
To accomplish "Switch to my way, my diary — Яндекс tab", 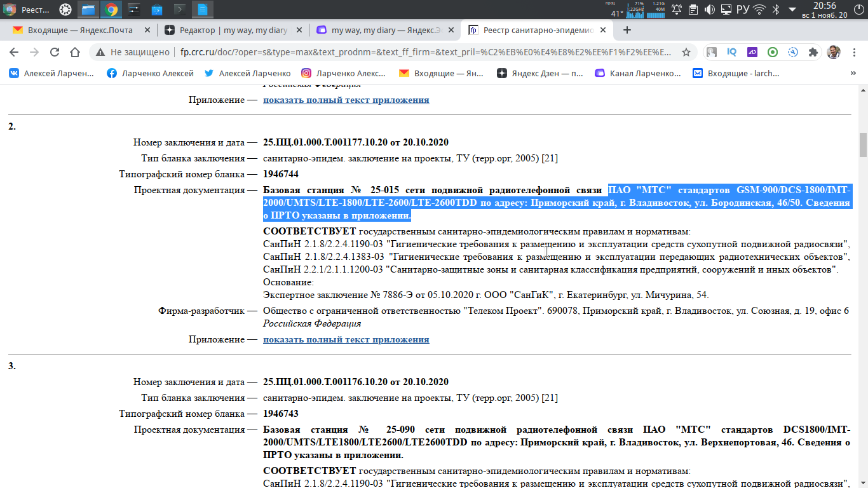I will 385,30.
